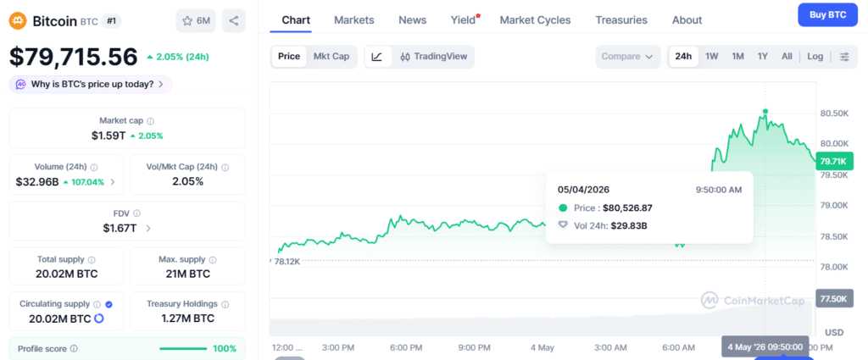Image resolution: width=868 pixels, height=360 pixels.
Task: Select the 24h time range
Action: (683, 57)
